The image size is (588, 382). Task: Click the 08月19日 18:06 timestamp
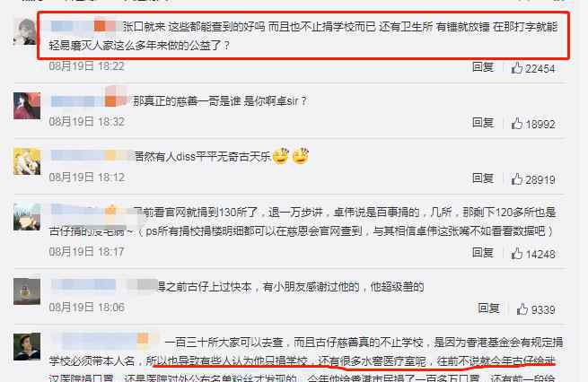(86, 308)
